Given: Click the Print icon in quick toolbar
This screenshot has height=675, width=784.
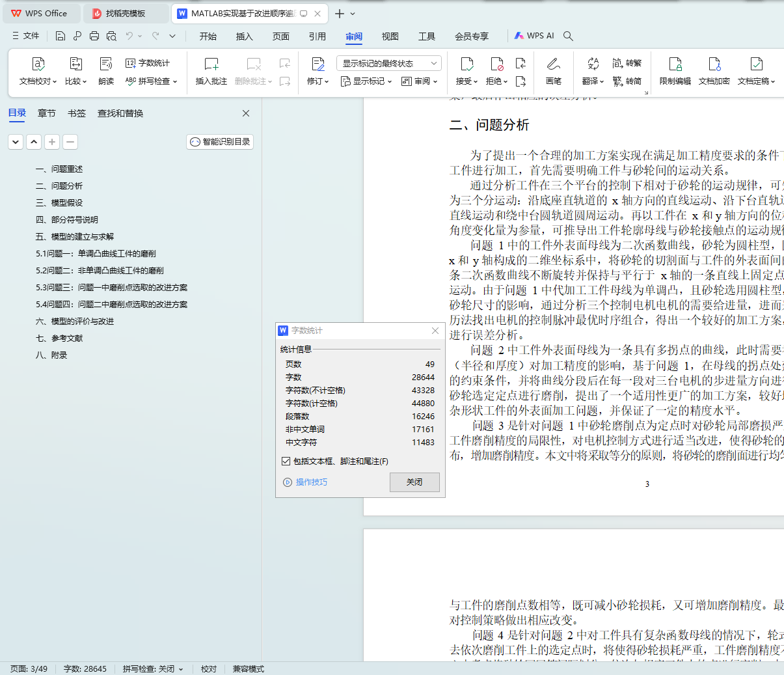Looking at the screenshot, I should click(x=94, y=36).
